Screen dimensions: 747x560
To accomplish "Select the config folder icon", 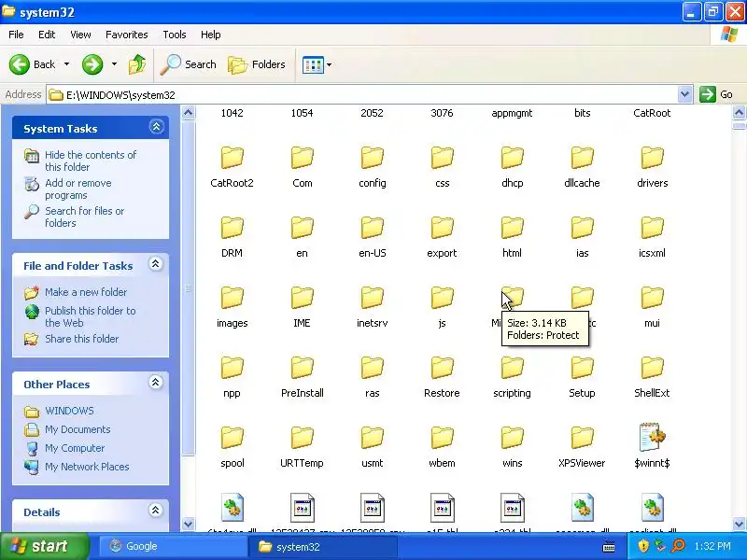I will click(x=372, y=158).
